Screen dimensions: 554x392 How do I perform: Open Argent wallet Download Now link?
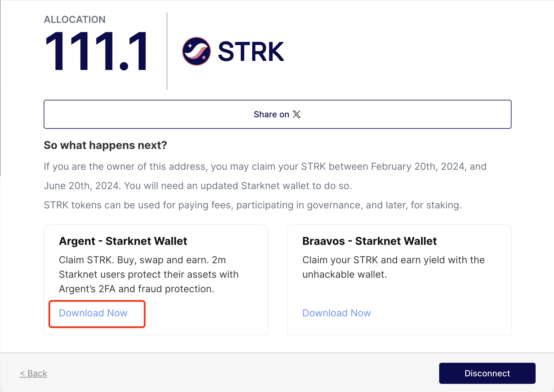93,313
